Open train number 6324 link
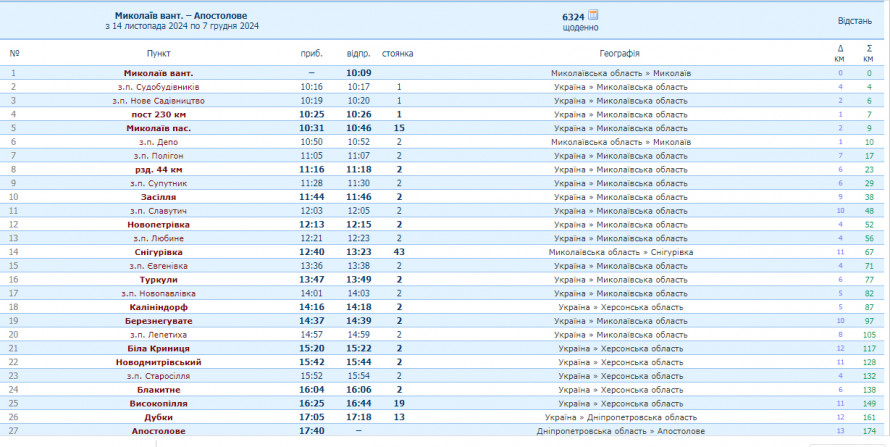The height and width of the screenshot is (447, 890). (x=573, y=17)
